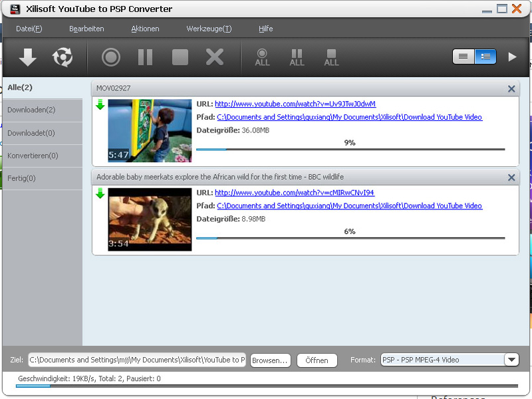Select the Alle(2) category
This screenshot has height=399, width=532.
click(43, 88)
